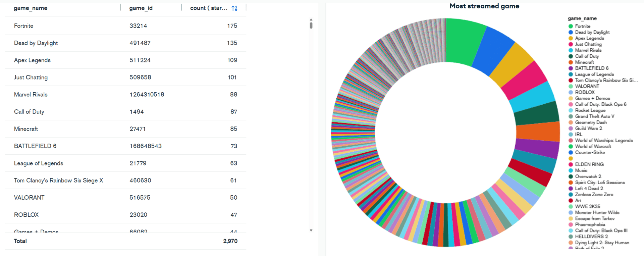The width and height of the screenshot is (644, 256).
Task: Click ELDEN RING in the legend
Action: pos(589,164)
